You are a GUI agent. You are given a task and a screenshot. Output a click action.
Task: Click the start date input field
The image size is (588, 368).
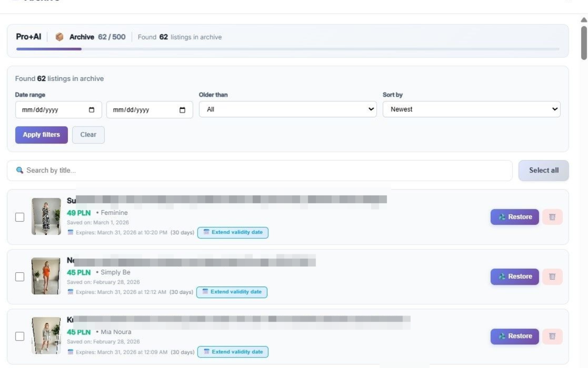(58, 109)
